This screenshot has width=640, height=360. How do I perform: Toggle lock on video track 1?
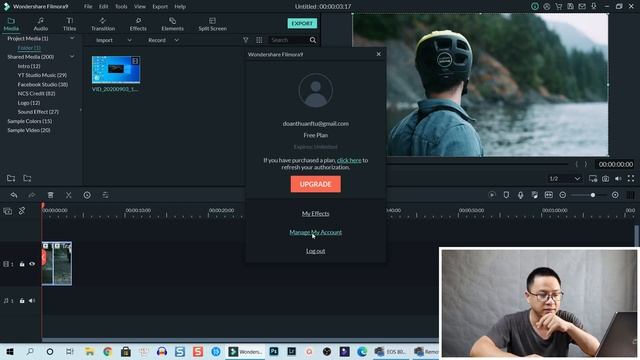[x=22, y=264]
